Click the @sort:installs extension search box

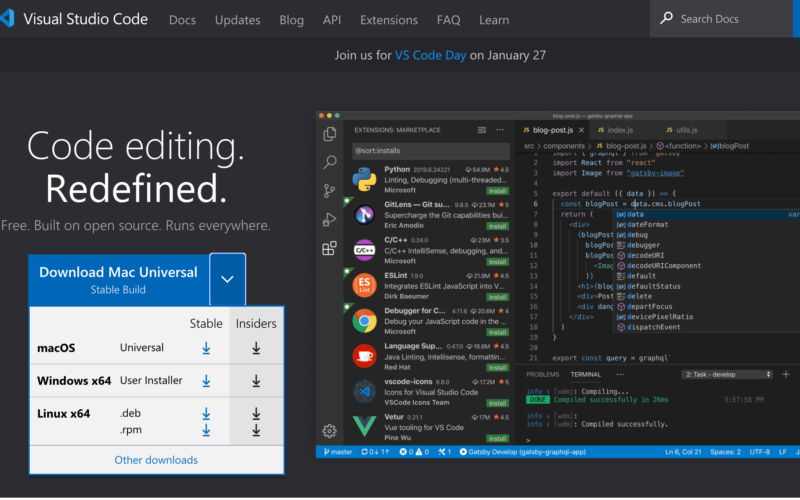(431, 151)
